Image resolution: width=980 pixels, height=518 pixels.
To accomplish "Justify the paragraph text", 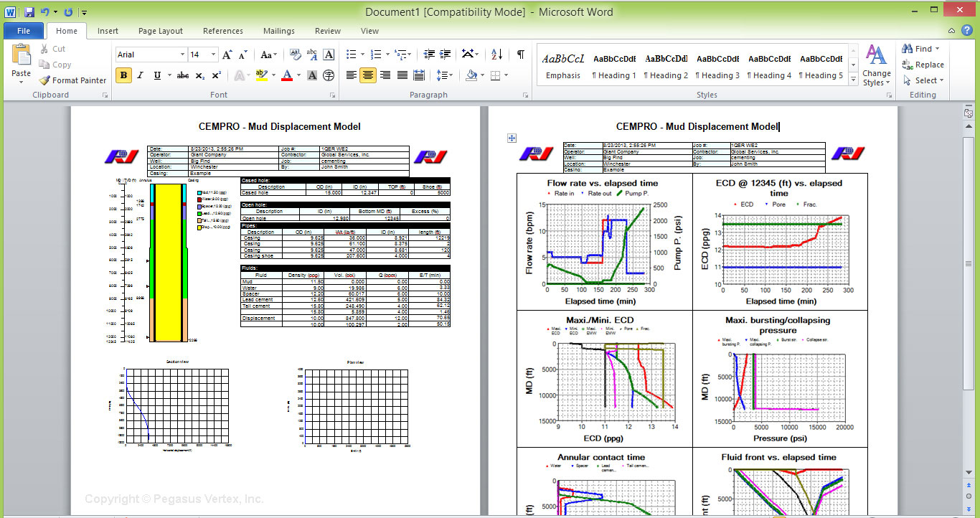I will click(x=402, y=75).
